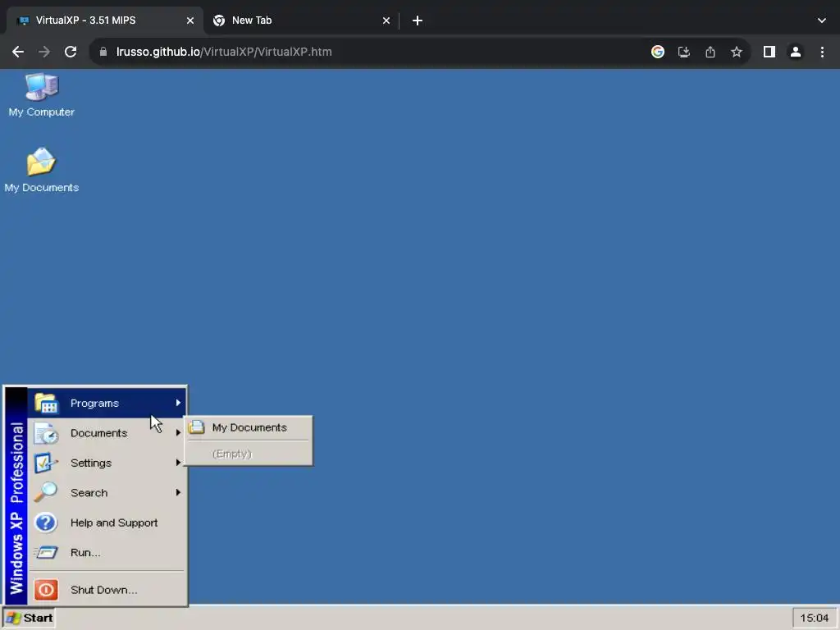840x630 pixels.
Task: Select Settings in the Start menu
Action: pos(107,463)
